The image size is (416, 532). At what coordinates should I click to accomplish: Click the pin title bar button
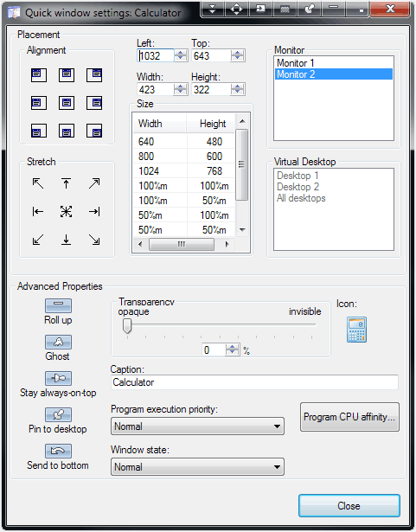coord(309,9)
